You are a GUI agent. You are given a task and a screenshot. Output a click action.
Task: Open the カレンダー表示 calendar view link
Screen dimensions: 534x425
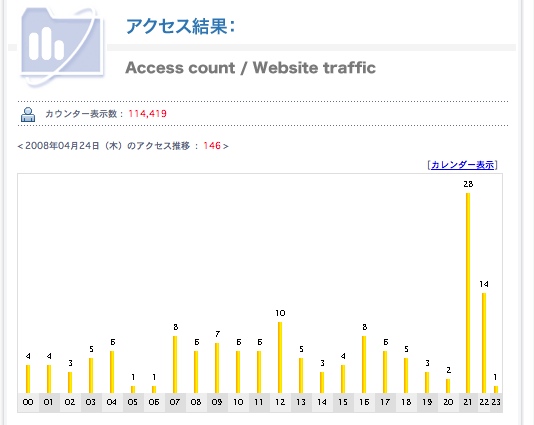click(462, 165)
